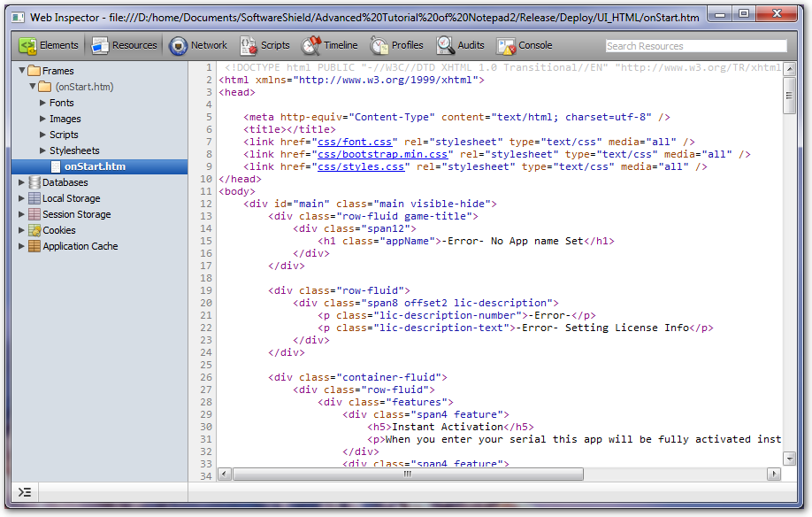Image resolution: width=812 pixels, height=517 pixels.
Task: Collapse the Frames tree node
Action: (22, 70)
